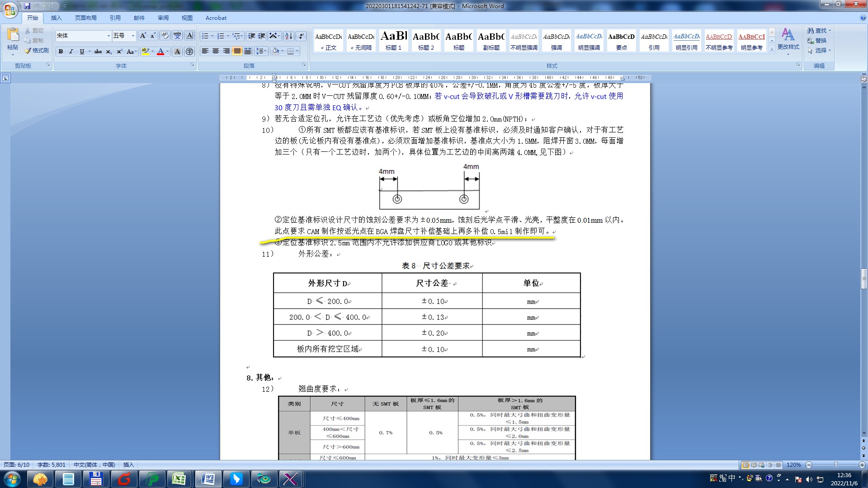Click the 查找 find button
868x488 pixels.
[820, 31]
